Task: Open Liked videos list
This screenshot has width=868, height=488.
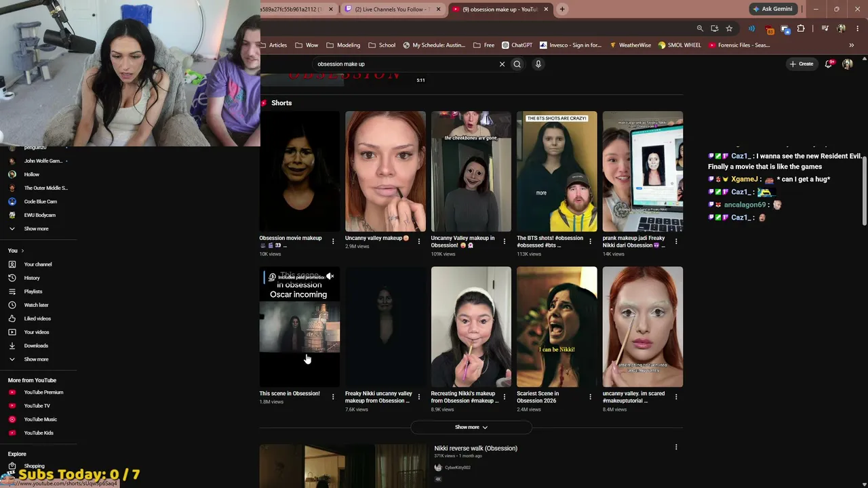Action: pos(37,319)
